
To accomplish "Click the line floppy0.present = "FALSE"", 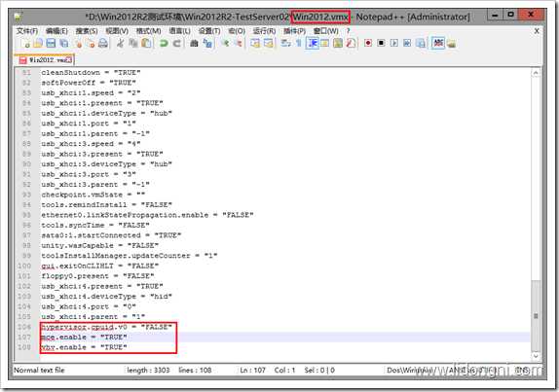I will (97, 276).
